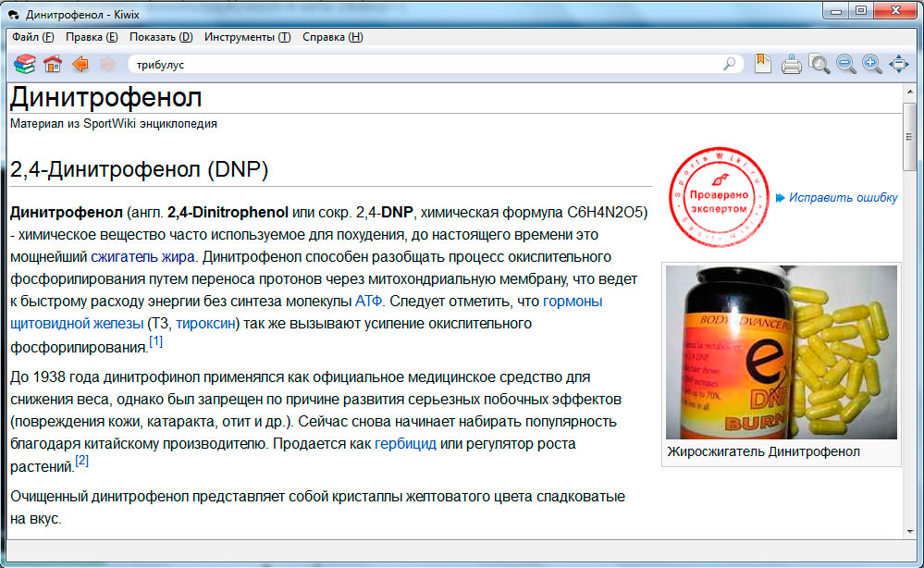The height and width of the screenshot is (568, 924).
Task: Zoom out with the minus magnifier
Action: click(845, 64)
